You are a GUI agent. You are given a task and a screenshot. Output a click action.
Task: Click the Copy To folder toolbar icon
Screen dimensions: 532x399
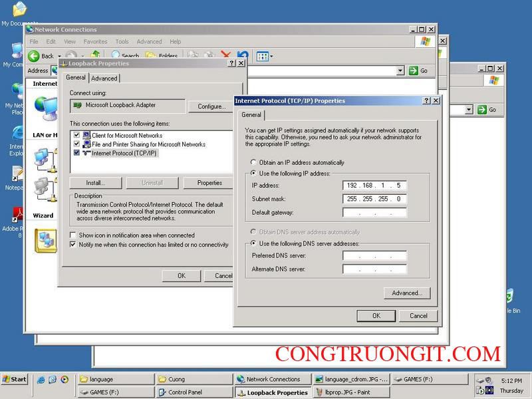[x=209, y=55]
